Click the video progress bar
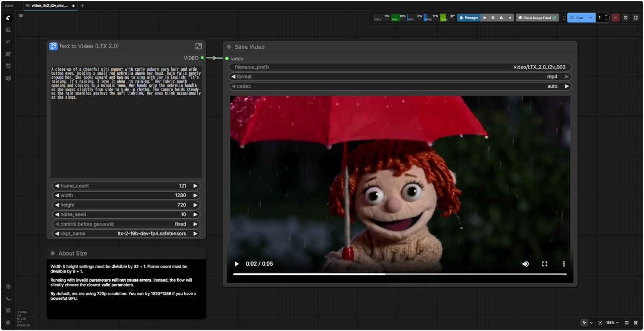 pos(399,274)
